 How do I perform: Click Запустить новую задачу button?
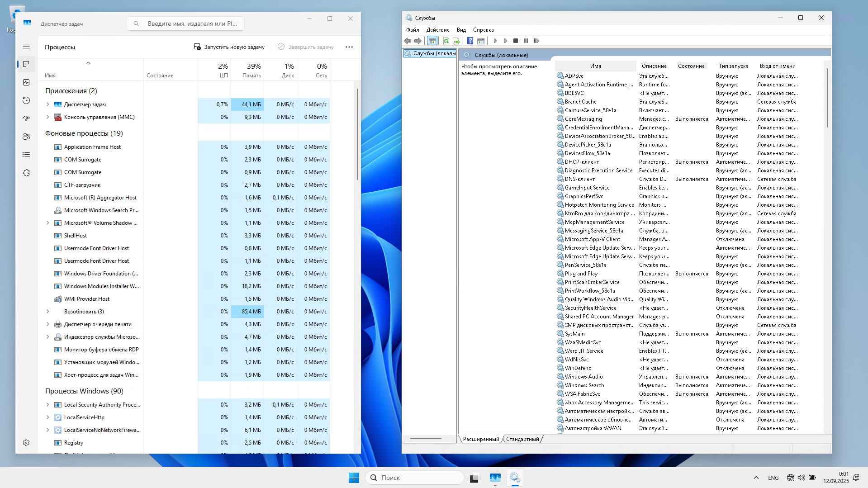click(x=229, y=47)
